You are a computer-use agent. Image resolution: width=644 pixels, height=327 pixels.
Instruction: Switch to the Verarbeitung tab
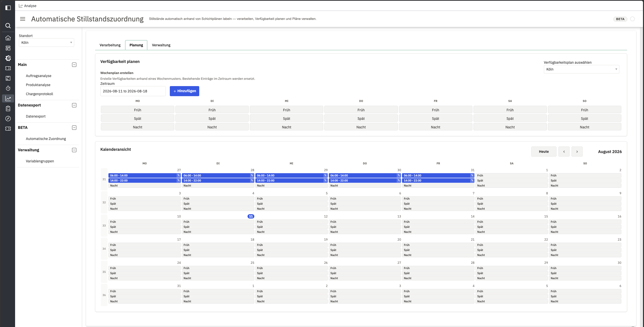tap(110, 45)
